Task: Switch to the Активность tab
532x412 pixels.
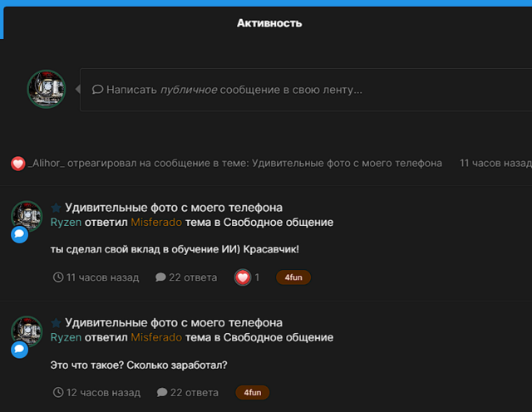Action: [268, 23]
